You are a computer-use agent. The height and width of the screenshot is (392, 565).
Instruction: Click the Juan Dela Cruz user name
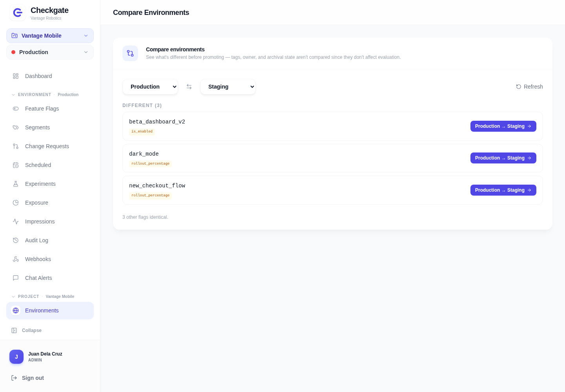[45, 354]
